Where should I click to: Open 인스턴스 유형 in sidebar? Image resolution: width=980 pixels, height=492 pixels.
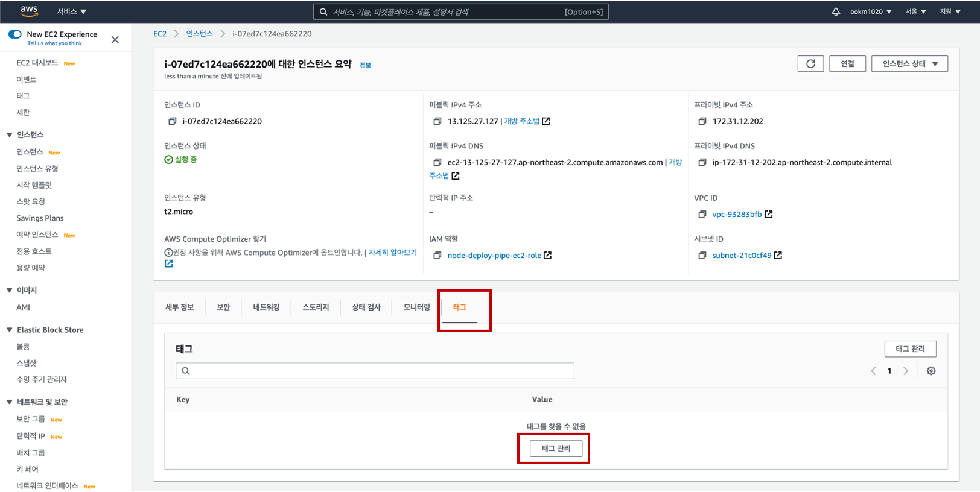pyautogui.click(x=37, y=169)
